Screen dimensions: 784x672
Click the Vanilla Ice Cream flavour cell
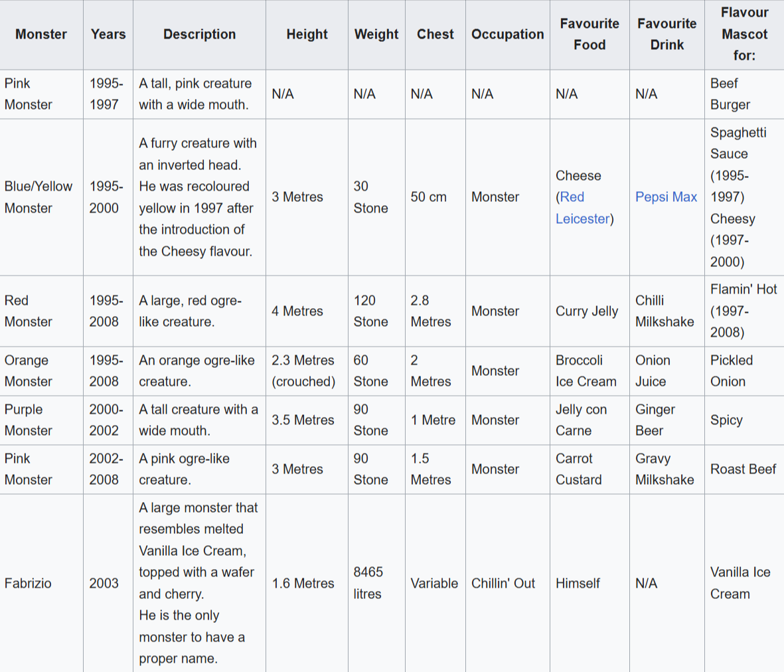(744, 583)
